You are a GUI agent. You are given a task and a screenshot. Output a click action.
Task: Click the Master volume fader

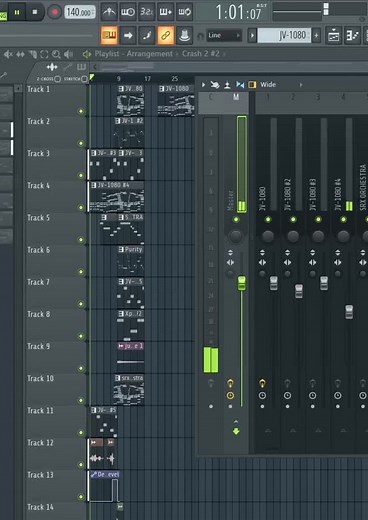point(242,283)
